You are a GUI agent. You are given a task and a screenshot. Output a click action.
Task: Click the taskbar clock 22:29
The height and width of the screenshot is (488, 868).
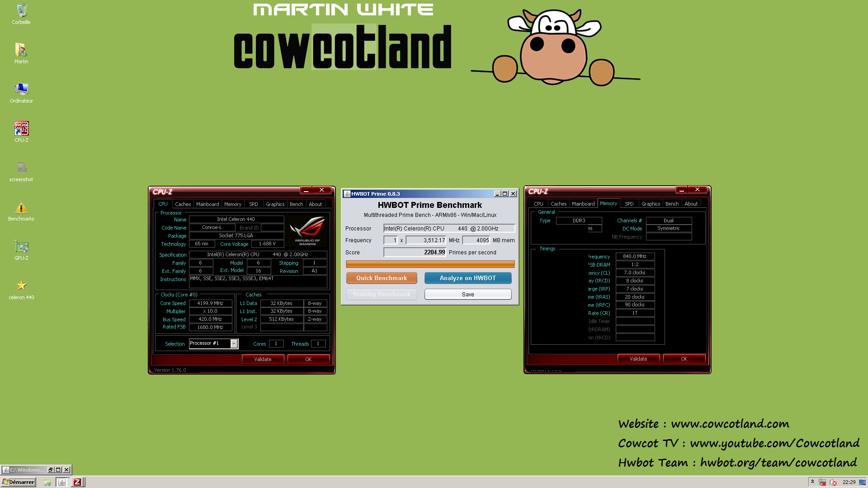coord(849,482)
